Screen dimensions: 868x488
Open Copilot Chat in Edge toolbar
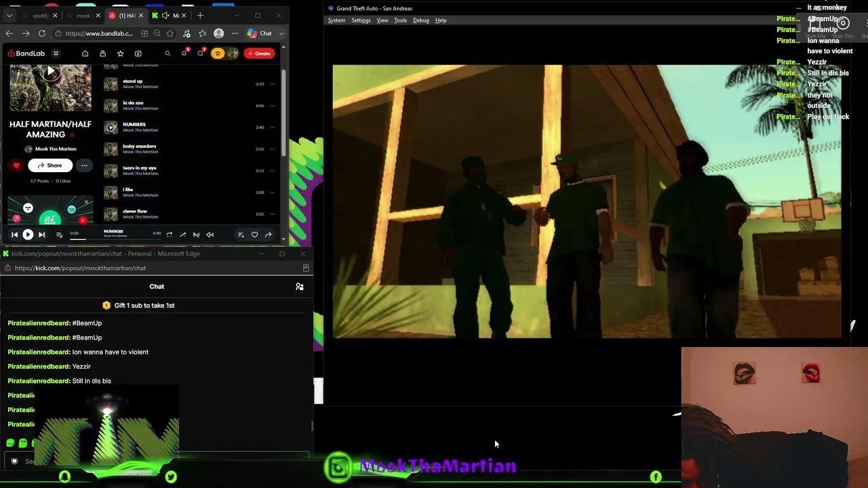pos(260,33)
